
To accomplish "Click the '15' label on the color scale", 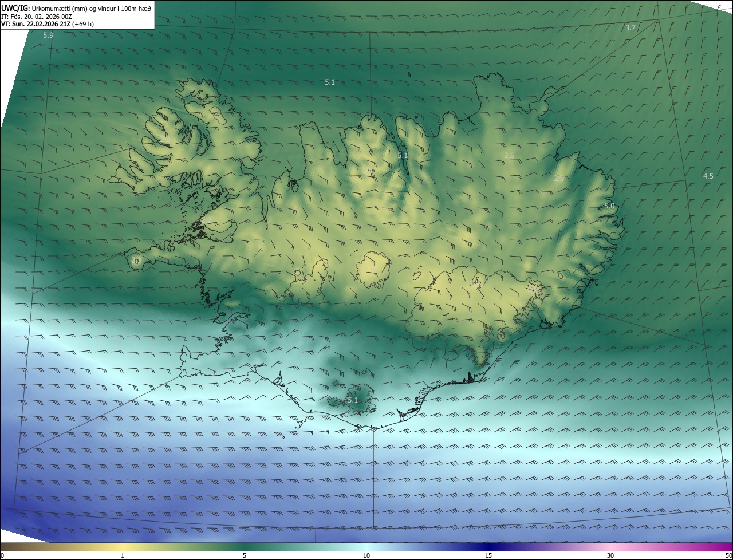I will click(x=488, y=555).
